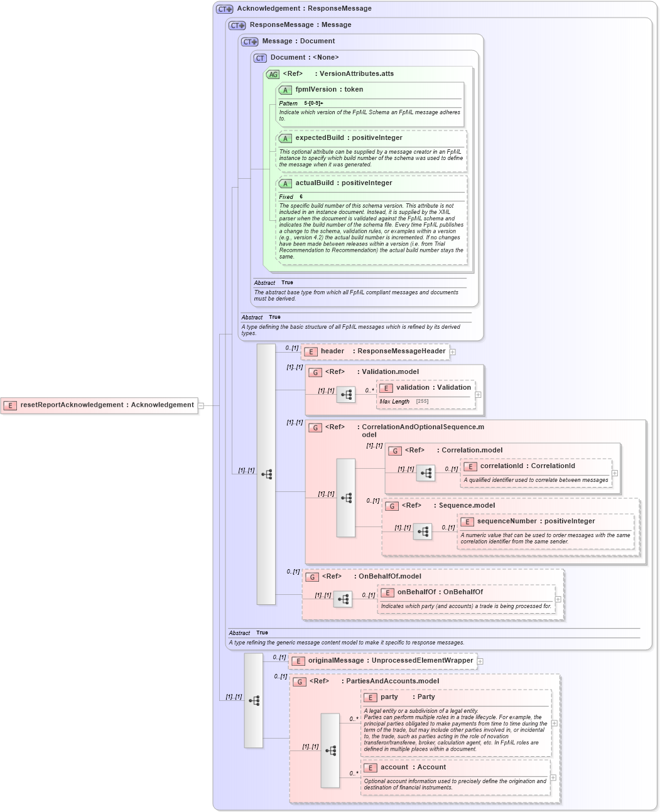Select the fpmlVersion : token label

tap(329, 90)
